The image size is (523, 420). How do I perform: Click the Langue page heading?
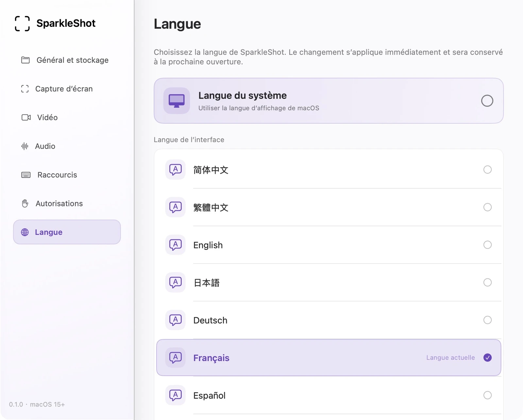[177, 24]
